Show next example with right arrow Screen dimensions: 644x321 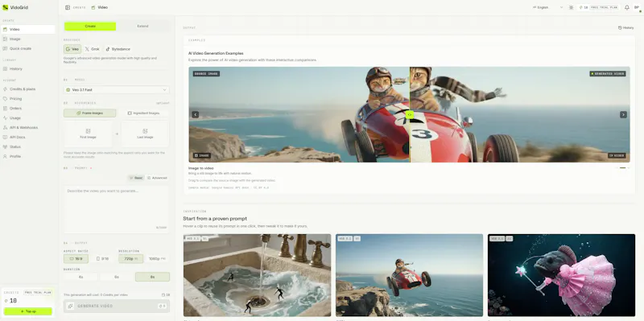(623, 114)
